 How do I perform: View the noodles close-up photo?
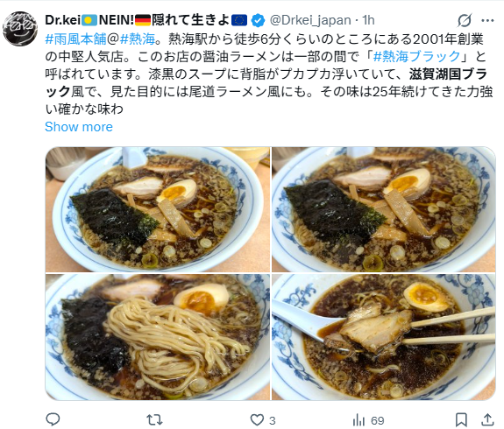tap(158, 337)
